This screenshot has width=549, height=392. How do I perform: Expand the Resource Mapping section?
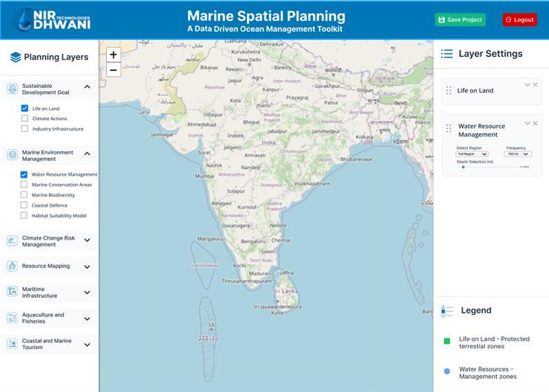point(87,267)
